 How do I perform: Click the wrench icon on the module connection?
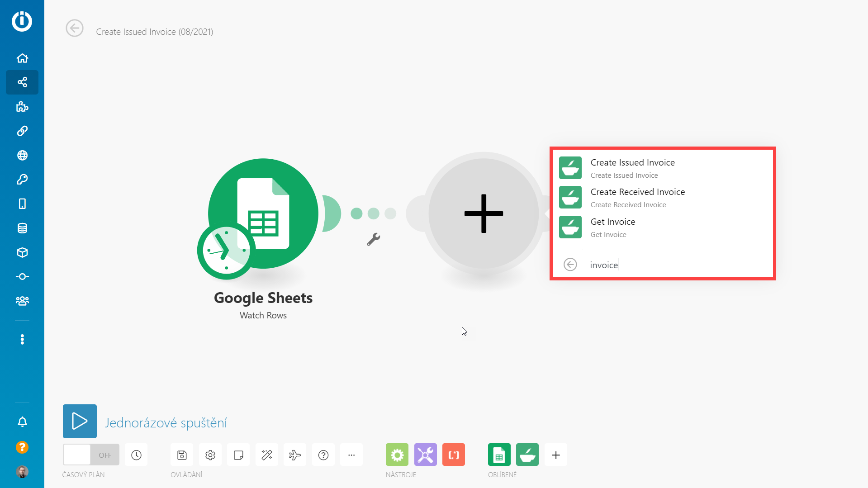(x=373, y=239)
